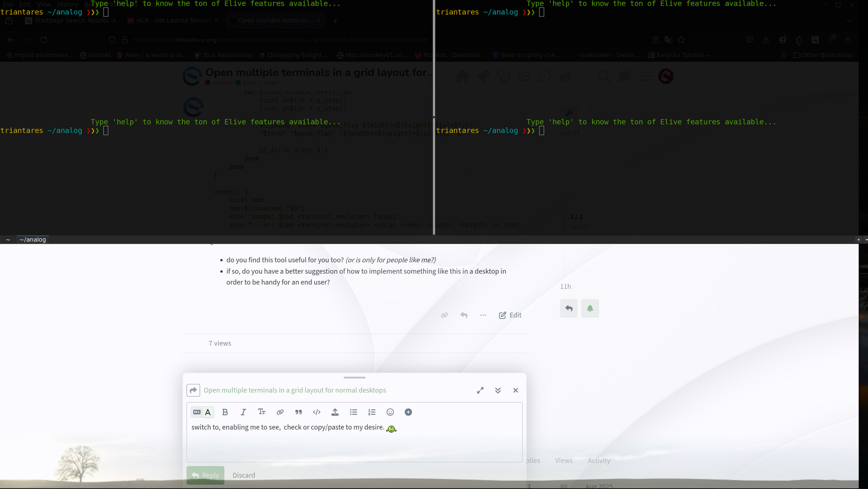Expand composer to fullscreen

pyautogui.click(x=480, y=390)
